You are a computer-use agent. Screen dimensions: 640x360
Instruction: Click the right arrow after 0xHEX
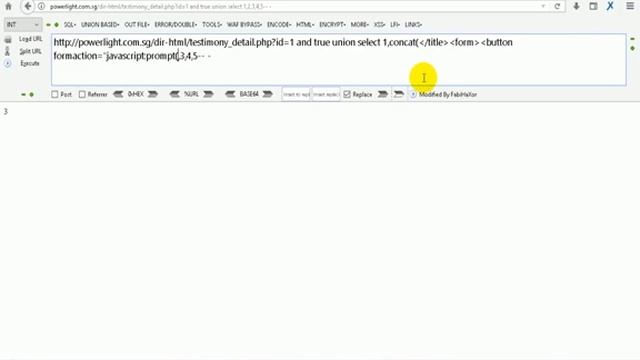(153, 94)
